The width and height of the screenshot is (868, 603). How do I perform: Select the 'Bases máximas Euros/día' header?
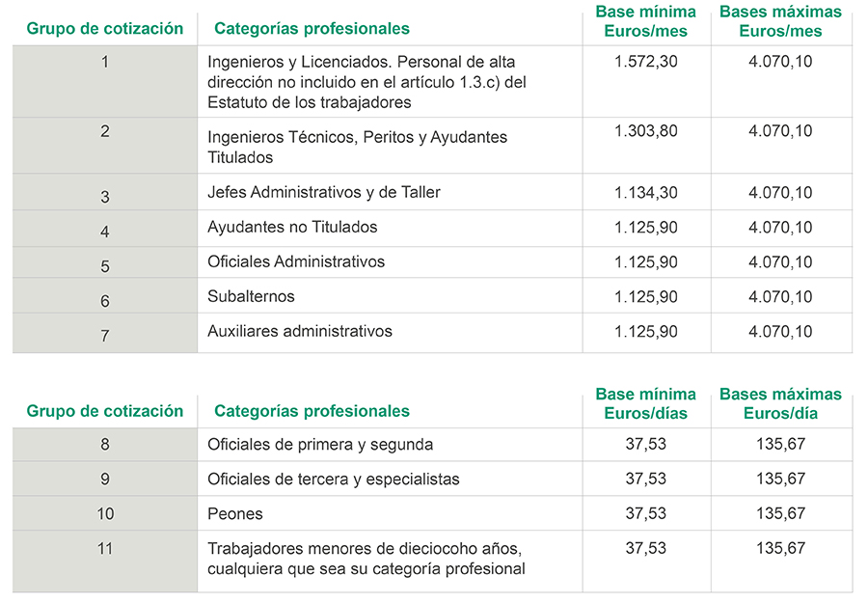tap(780, 403)
